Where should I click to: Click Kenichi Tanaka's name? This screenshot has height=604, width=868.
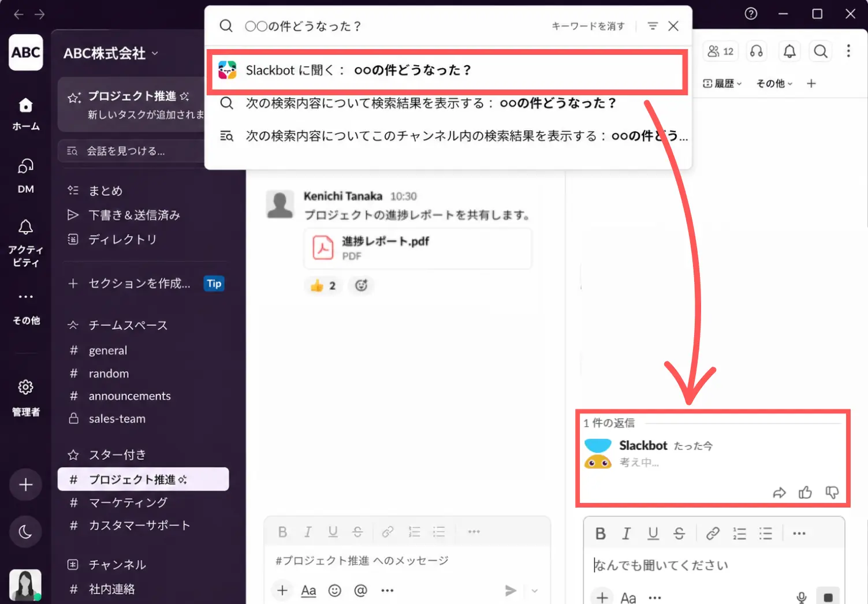coord(343,196)
